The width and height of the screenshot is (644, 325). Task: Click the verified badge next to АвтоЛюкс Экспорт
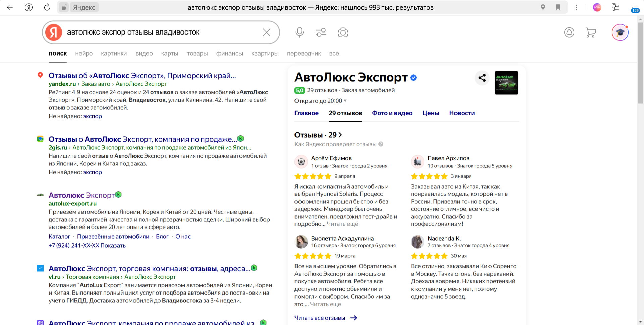coord(414,78)
